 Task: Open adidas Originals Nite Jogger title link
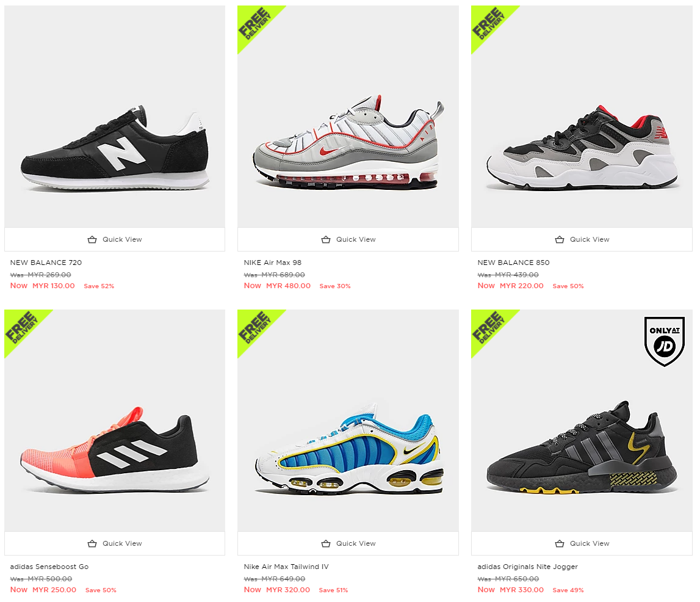pyautogui.click(x=528, y=567)
